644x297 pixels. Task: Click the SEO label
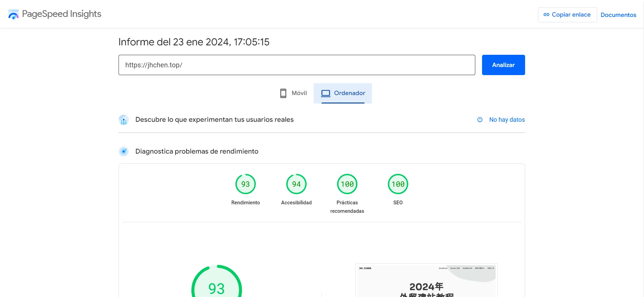[398, 203]
